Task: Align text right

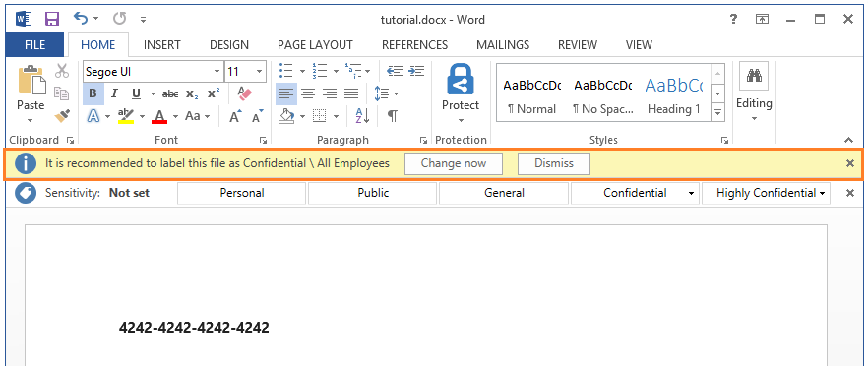Action: coord(330,93)
